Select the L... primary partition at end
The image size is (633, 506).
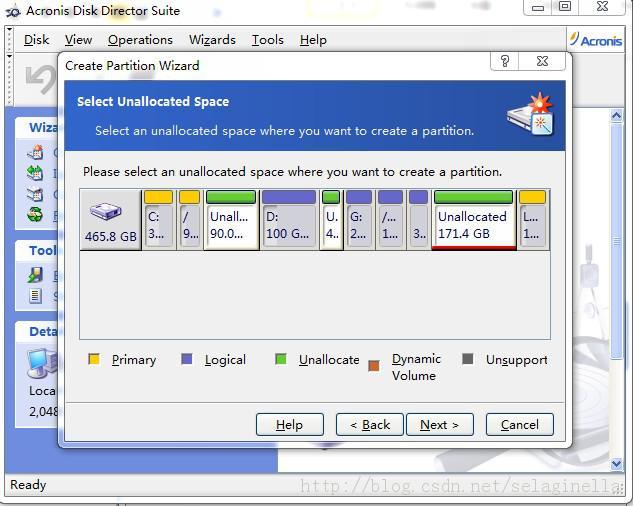coord(532,219)
